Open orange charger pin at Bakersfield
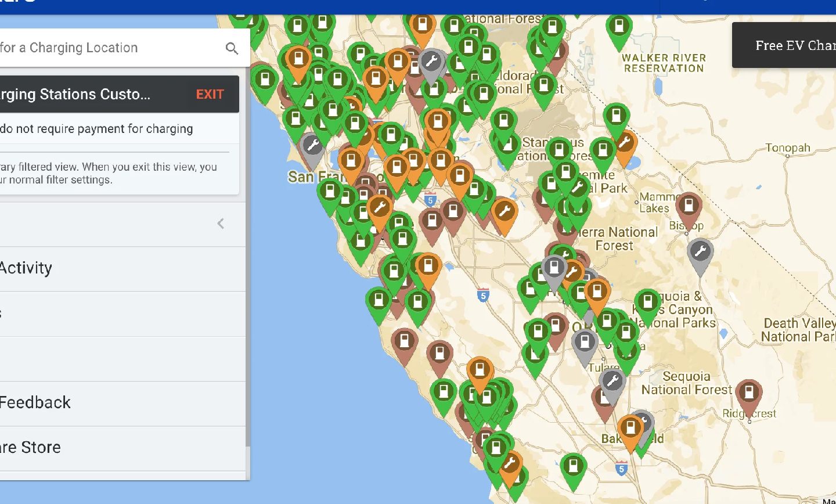The height and width of the screenshot is (504, 836). [630, 429]
